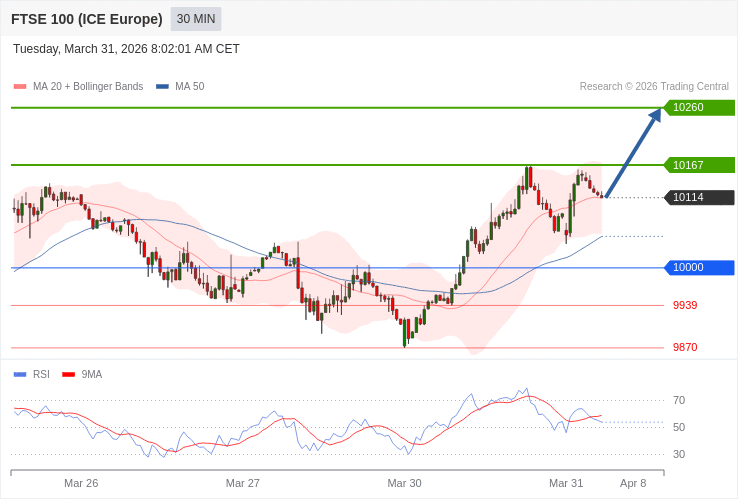Click the 10260 resistance price tag
This screenshot has width=738, height=500.
(x=699, y=107)
